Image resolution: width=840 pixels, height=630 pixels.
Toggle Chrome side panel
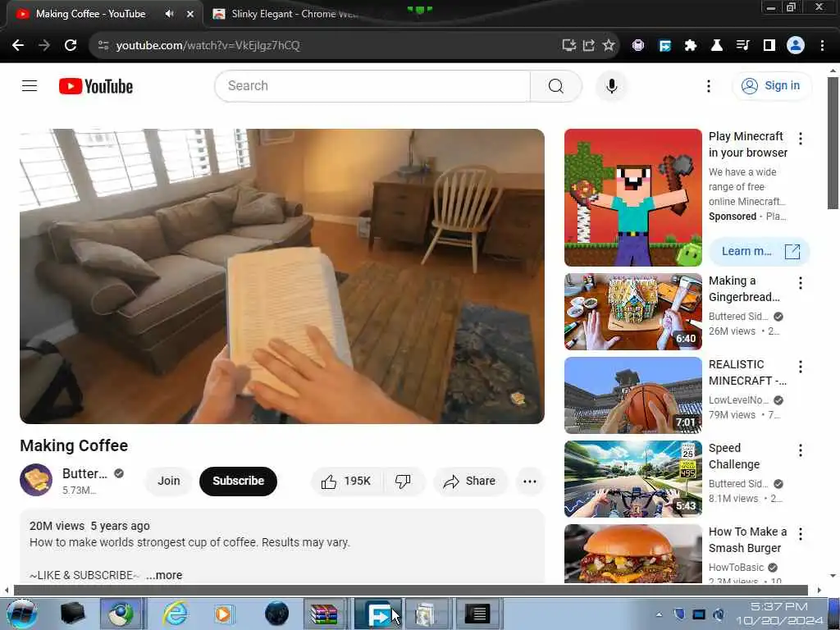pos(769,46)
